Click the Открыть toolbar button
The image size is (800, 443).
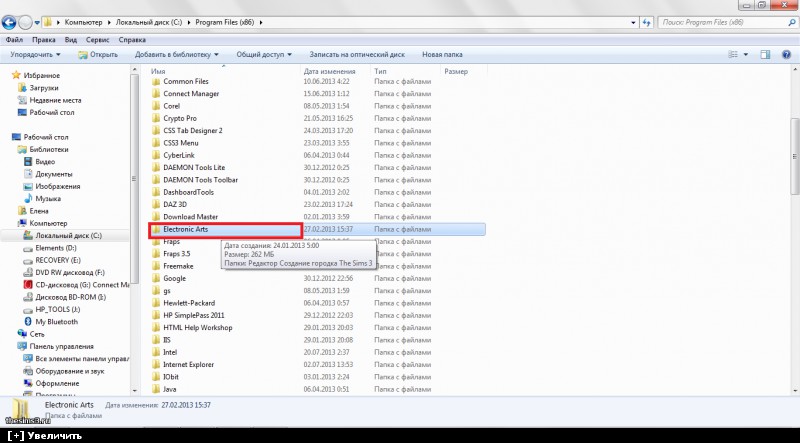tap(98, 55)
